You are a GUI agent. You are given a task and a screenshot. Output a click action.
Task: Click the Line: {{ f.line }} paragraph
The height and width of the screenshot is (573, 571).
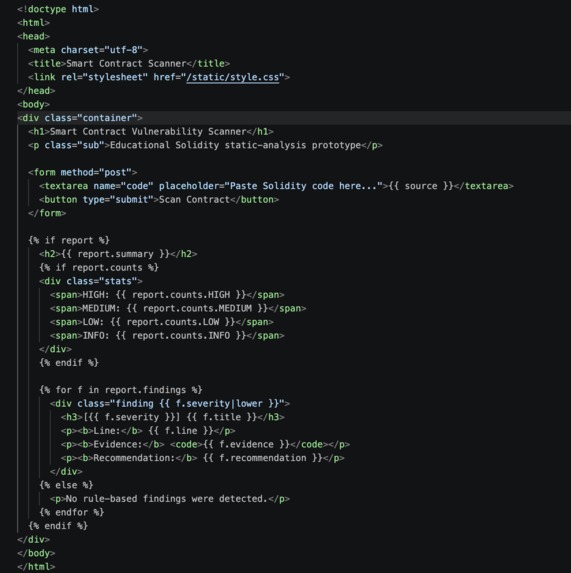pyautogui.click(x=148, y=431)
